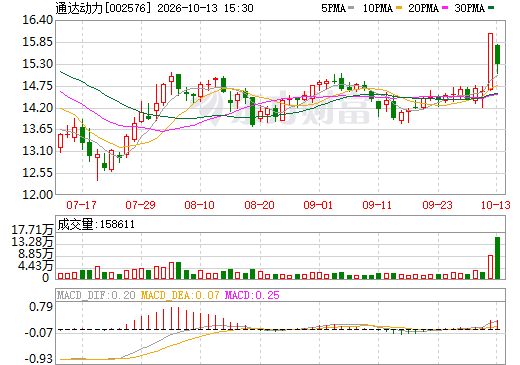The height and width of the screenshot is (365, 520).
Task: Click the 13.28万 volume axis label
Action: [32, 242]
